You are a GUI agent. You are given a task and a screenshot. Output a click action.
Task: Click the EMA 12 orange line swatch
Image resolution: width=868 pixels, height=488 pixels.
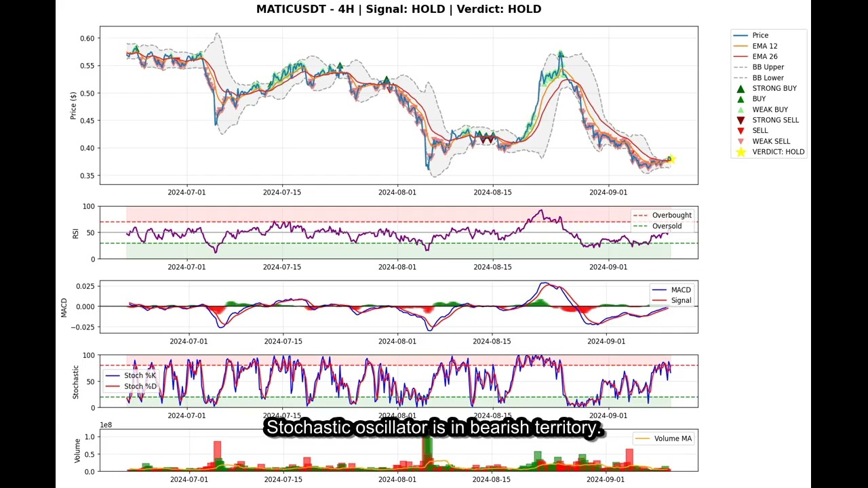click(x=741, y=46)
